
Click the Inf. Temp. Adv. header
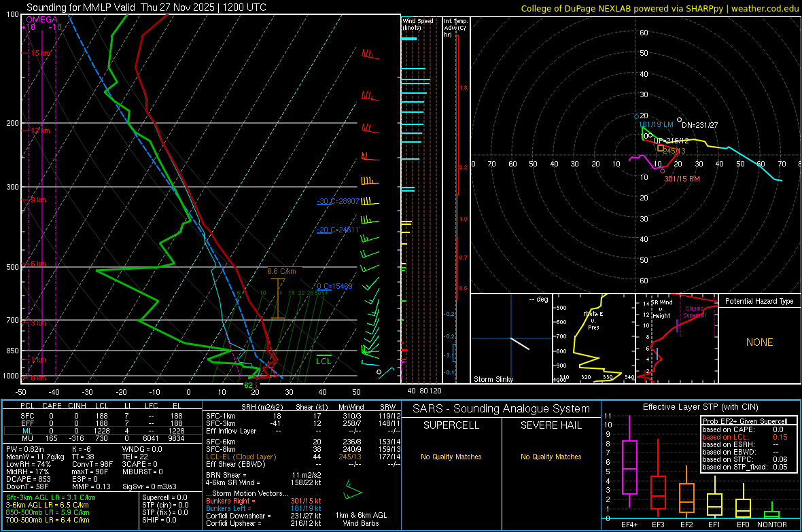point(456,28)
